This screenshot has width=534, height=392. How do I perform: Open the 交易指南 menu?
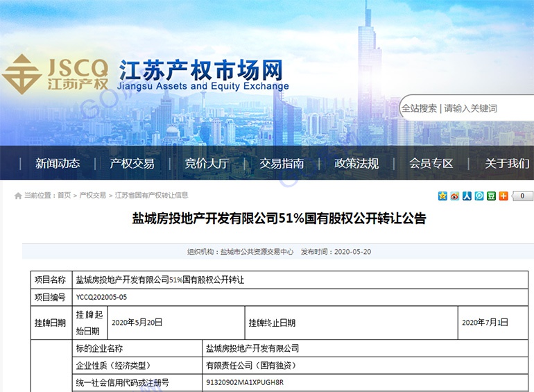282,164
